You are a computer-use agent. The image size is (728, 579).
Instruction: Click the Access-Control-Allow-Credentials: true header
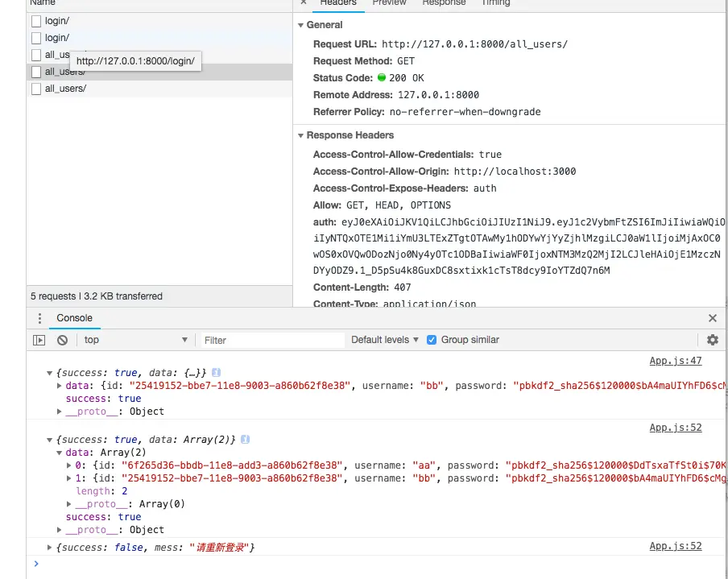pyautogui.click(x=407, y=155)
